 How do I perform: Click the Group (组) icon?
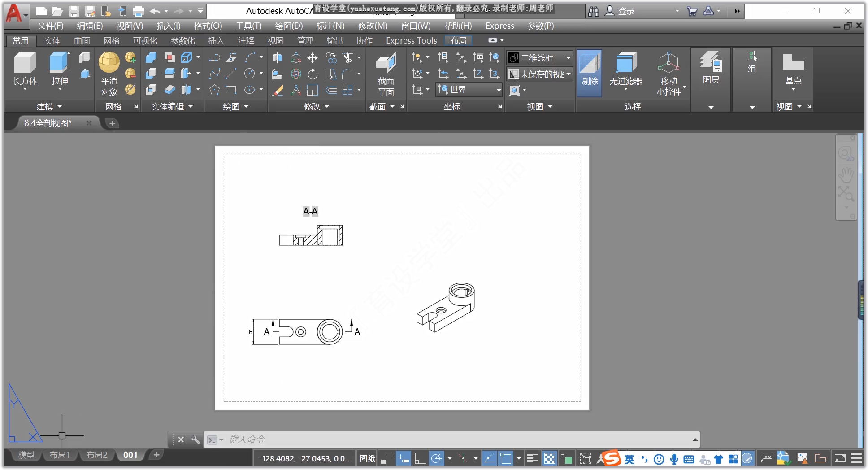[752, 57]
